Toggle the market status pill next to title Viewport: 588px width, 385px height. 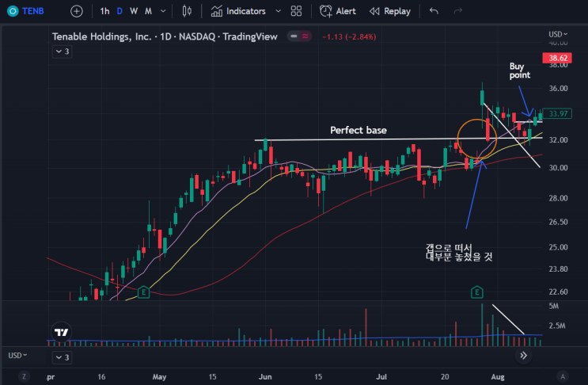point(299,36)
